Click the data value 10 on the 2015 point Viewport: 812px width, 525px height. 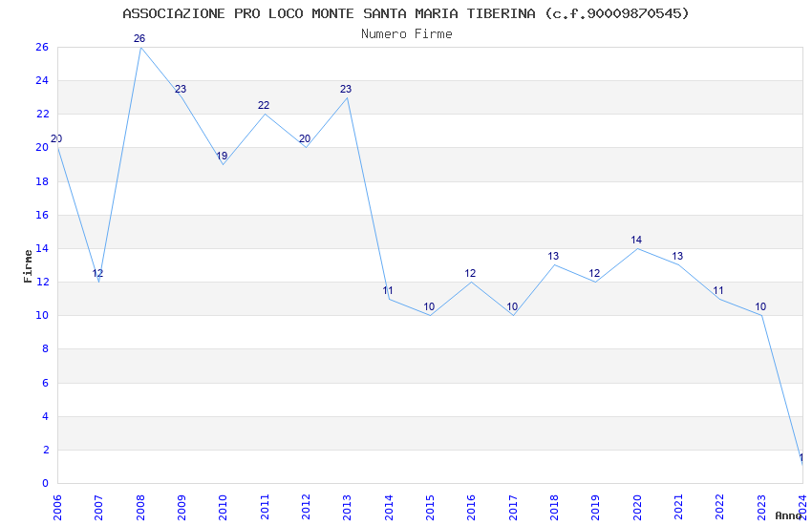(x=429, y=306)
